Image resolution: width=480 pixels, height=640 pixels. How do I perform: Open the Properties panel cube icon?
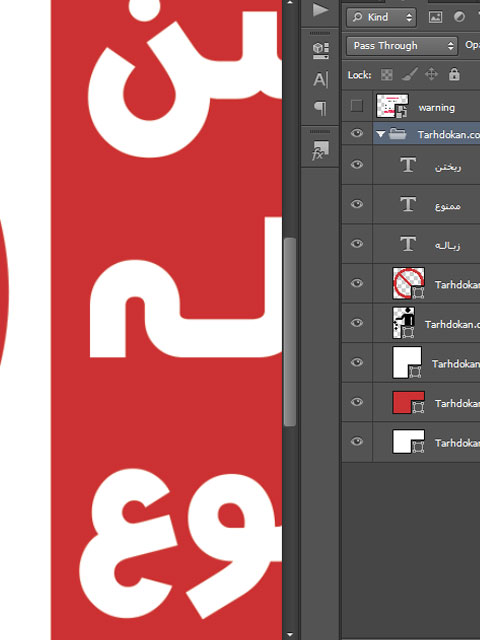320,50
